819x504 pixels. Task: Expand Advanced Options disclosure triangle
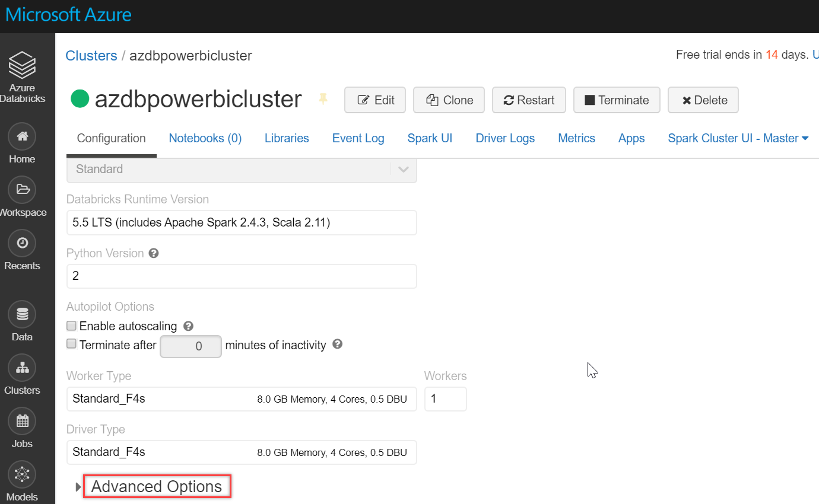[x=78, y=487]
